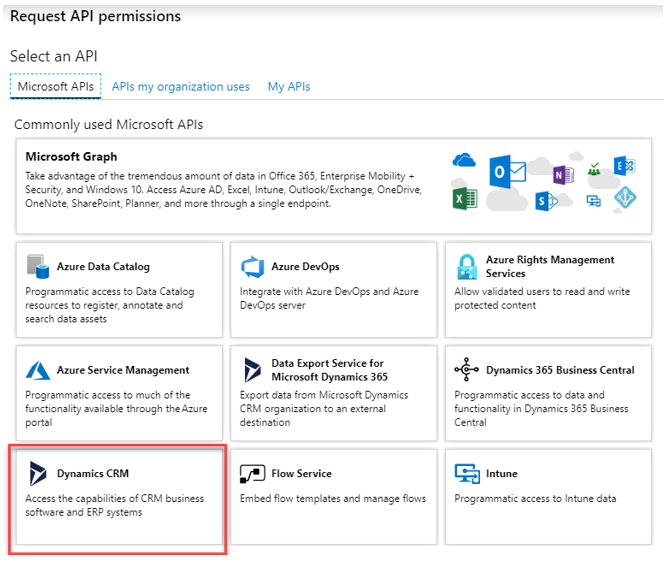
Task: Click the Dynamics 365 Business Central title
Action: [560, 370]
